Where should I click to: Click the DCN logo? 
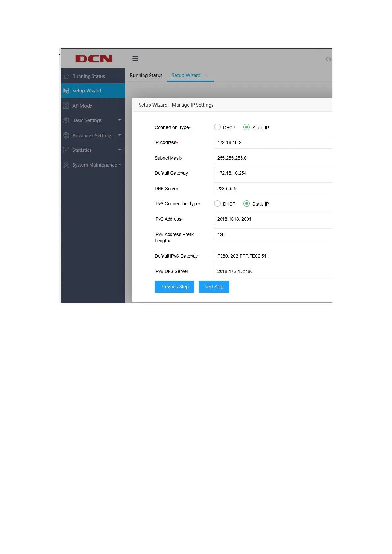tap(94, 59)
